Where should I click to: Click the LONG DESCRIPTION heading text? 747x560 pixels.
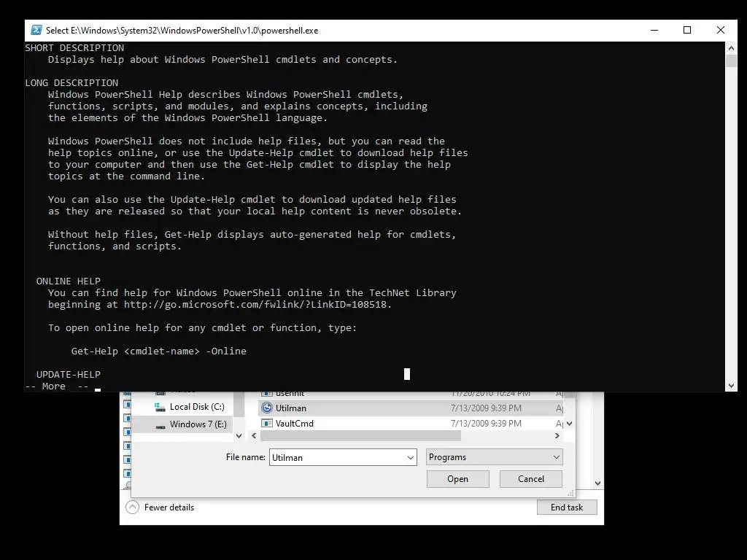tap(71, 83)
